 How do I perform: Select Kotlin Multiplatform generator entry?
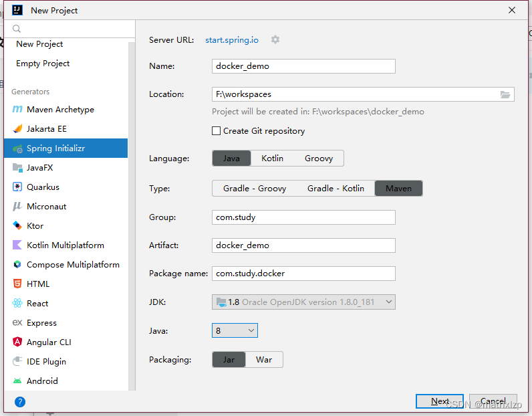65,245
